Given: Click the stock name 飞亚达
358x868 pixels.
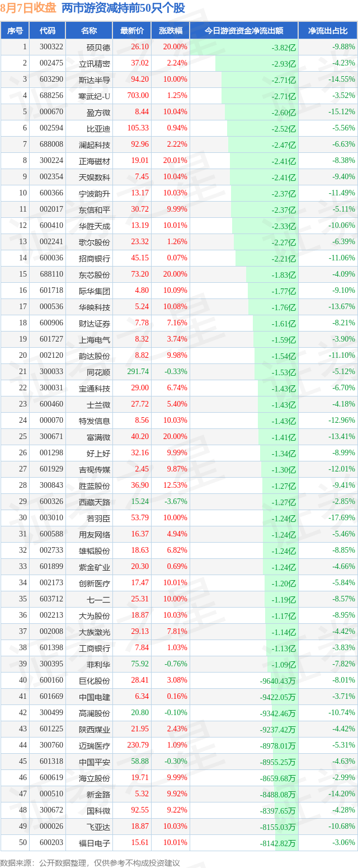Looking at the screenshot, I should [x=98, y=827].
